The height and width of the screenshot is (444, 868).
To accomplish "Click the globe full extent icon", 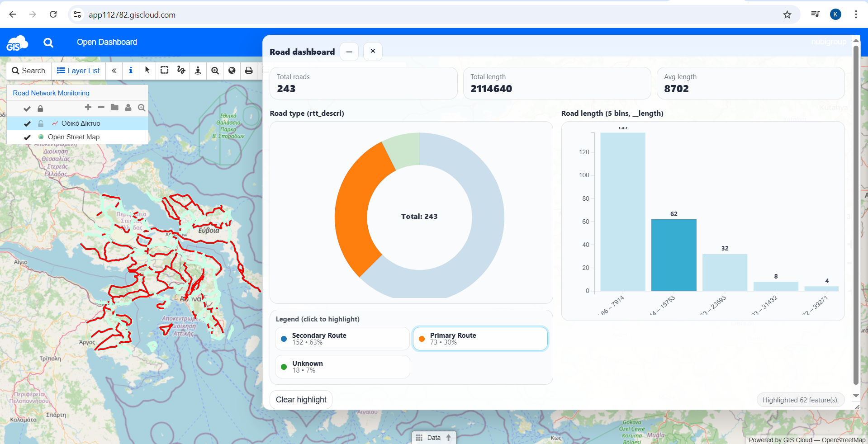I will point(232,71).
